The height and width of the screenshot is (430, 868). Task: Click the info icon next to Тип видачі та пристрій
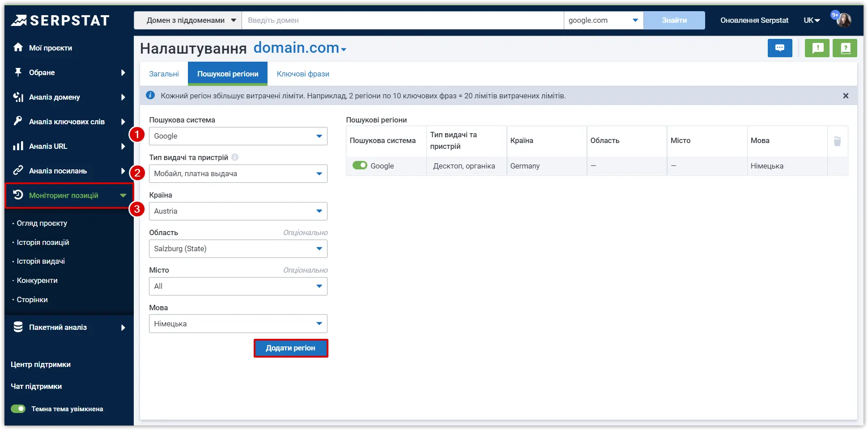point(235,157)
